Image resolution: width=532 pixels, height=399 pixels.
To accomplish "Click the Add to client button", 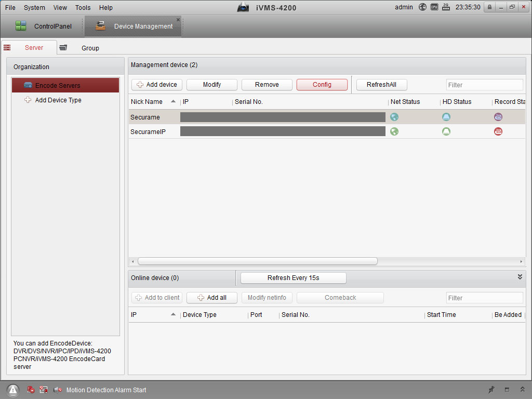I will [x=157, y=298].
